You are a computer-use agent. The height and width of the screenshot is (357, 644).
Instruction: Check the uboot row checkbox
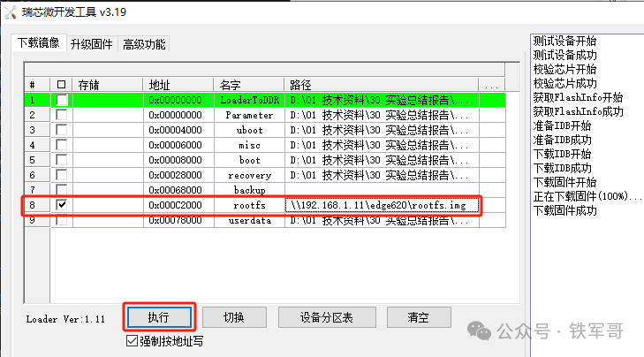tap(61, 130)
